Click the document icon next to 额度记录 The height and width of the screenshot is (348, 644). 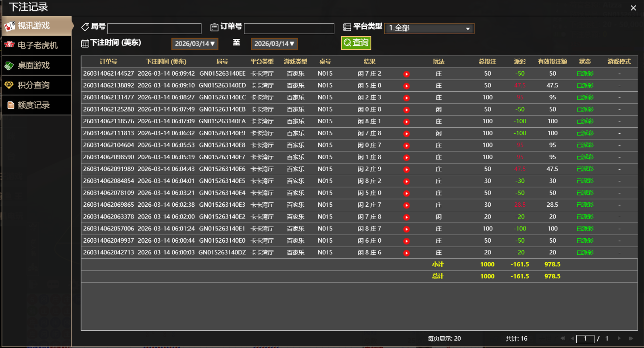(10, 105)
